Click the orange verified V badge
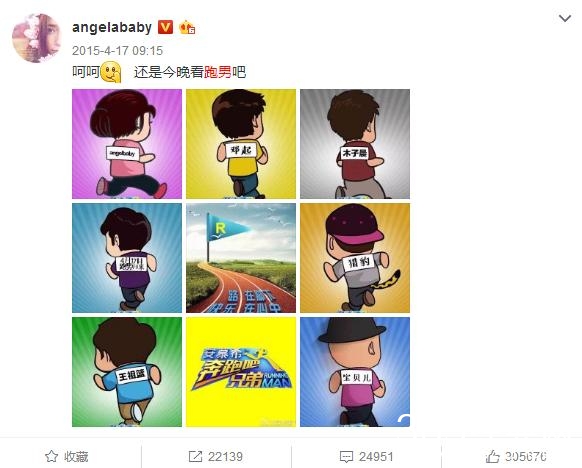Screen dimensions: 582x468 (165, 27)
